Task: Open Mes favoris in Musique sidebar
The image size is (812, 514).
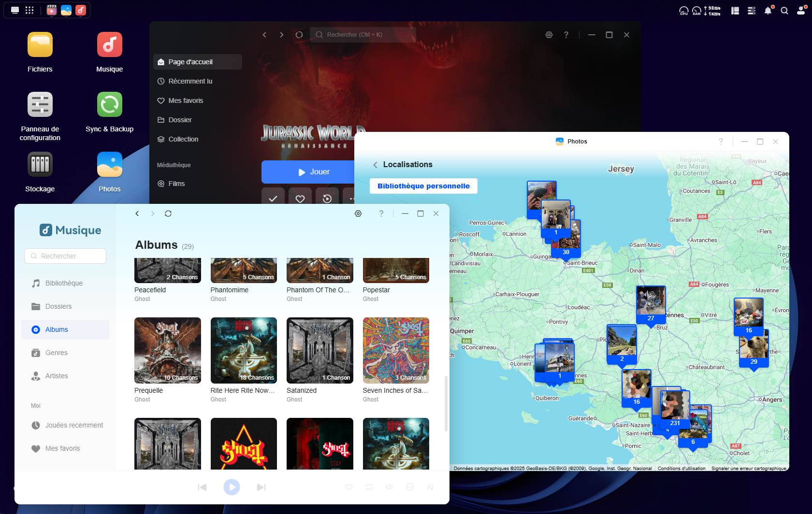Action: pyautogui.click(x=65, y=448)
